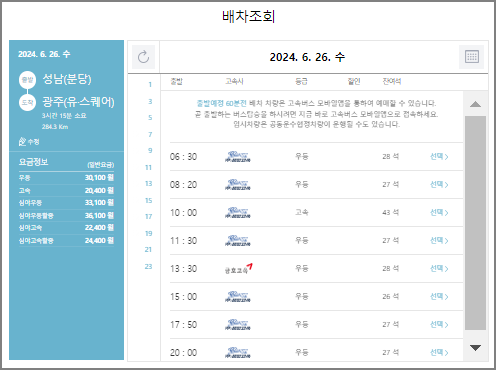
Task: Click the 출발예정 60분전 highlighted notice text
Action: (x=222, y=103)
